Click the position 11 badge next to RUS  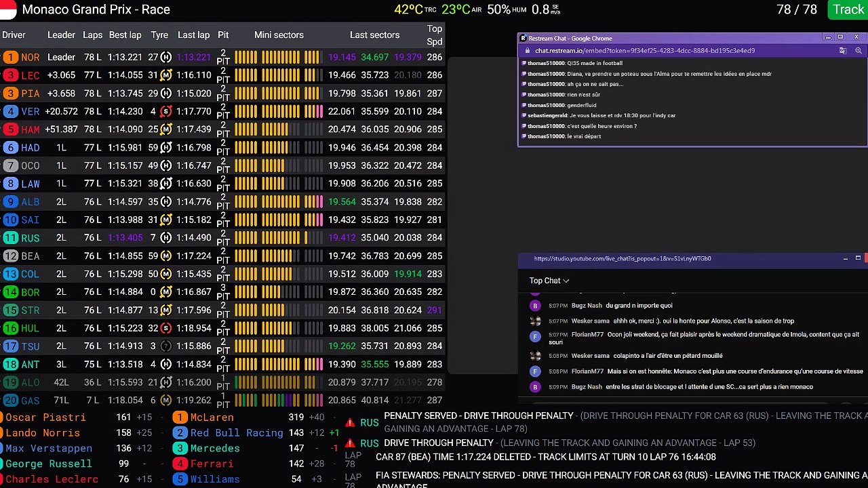pos(10,238)
